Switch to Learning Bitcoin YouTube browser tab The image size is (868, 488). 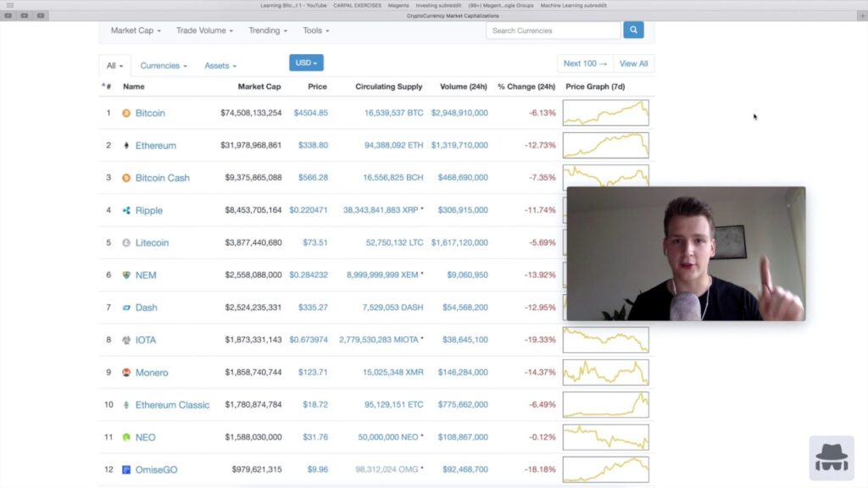(293, 6)
